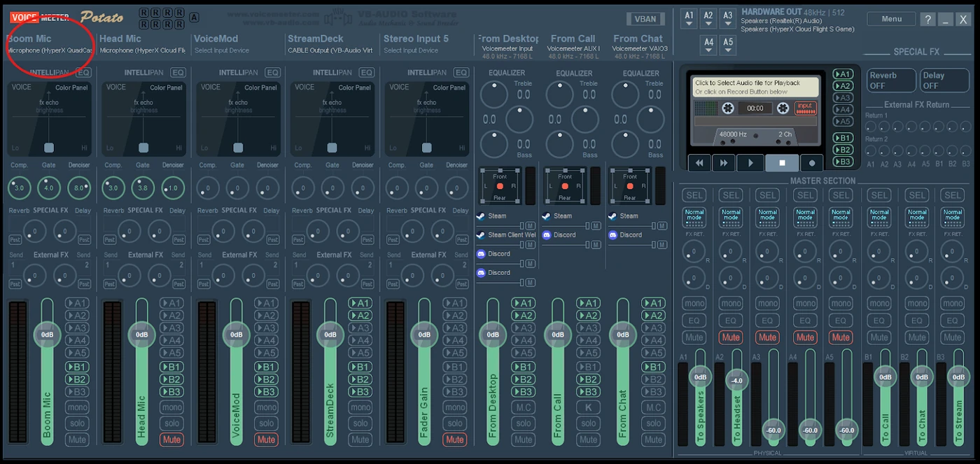Open A4 hardware output device selector
The height and width of the screenshot is (464, 980).
coord(708,45)
